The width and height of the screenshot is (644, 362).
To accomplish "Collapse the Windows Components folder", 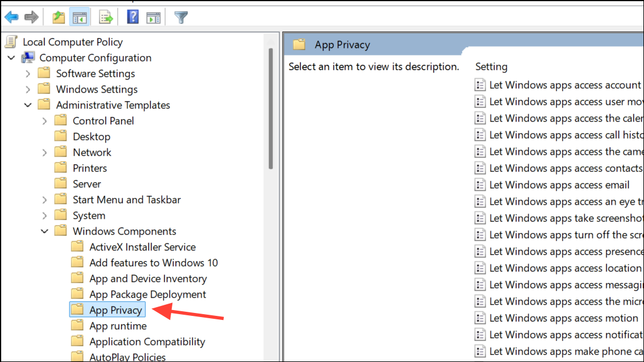I will click(44, 231).
